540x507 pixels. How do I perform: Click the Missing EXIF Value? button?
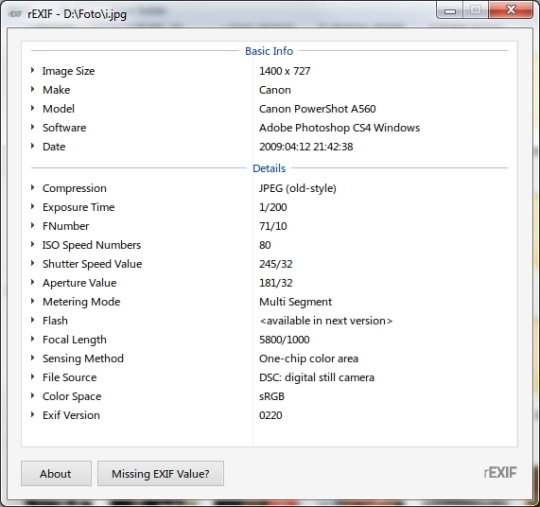click(x=160, y=474)
